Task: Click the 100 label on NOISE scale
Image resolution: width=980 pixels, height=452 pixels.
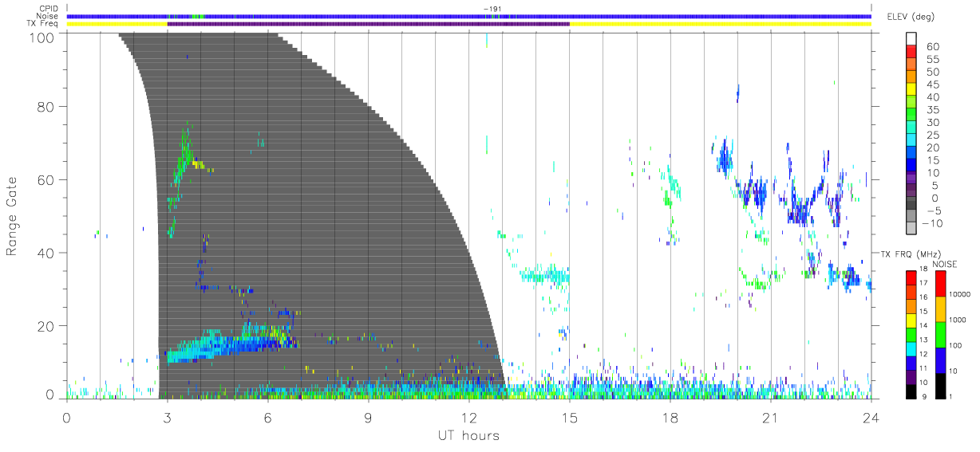Action: 955,346
